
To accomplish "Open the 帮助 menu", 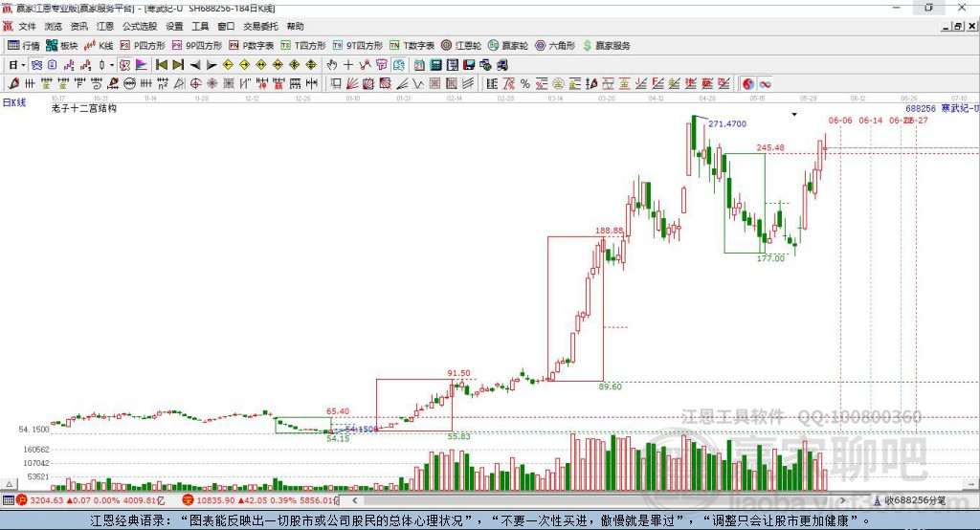I will pos(295,26).
